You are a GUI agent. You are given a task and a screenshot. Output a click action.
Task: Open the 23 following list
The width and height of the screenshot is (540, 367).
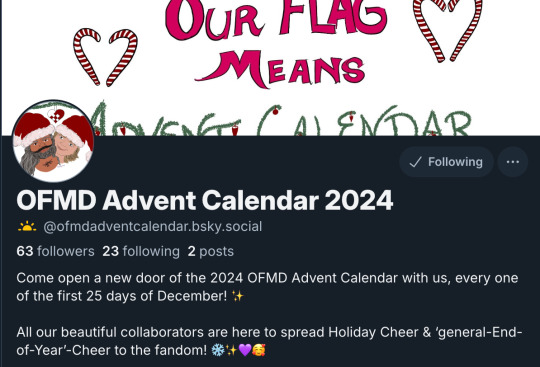(x=141, y=251)
